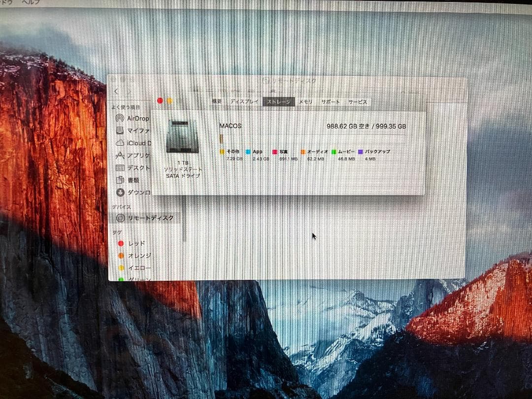Select デスクトップ in the Finder sidebar
Screen dimensions: 532x399
click(133, 167)
